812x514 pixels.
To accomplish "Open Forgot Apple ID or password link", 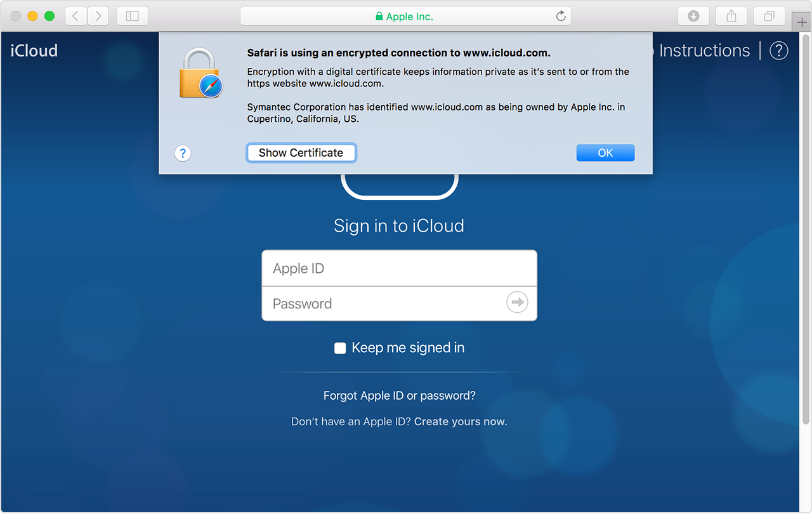I will pos(400,395).
